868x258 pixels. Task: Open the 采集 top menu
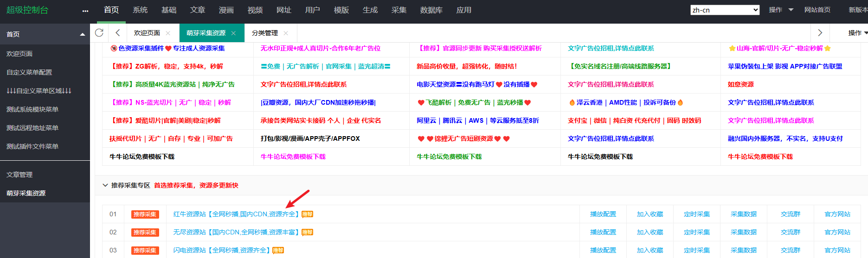[399, 10]
